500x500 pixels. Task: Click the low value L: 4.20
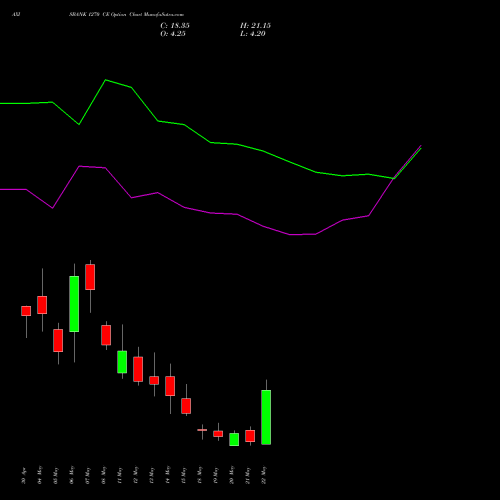coord(253,34)
